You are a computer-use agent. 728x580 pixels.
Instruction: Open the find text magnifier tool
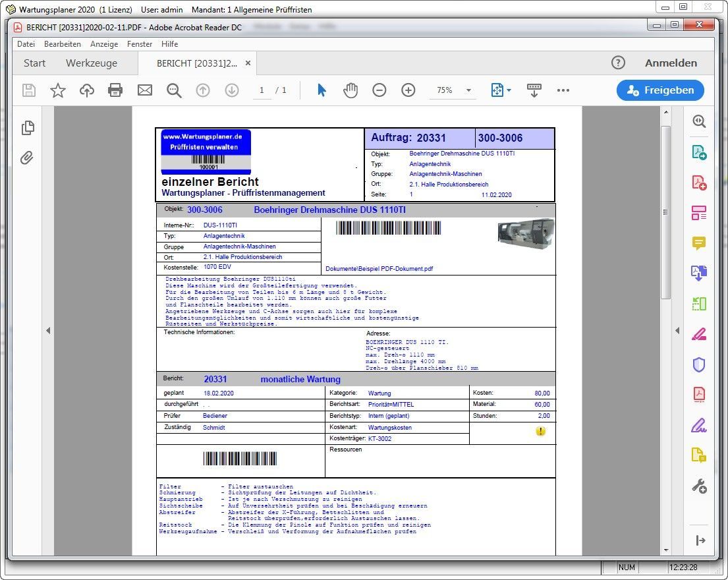click(174, 90)
